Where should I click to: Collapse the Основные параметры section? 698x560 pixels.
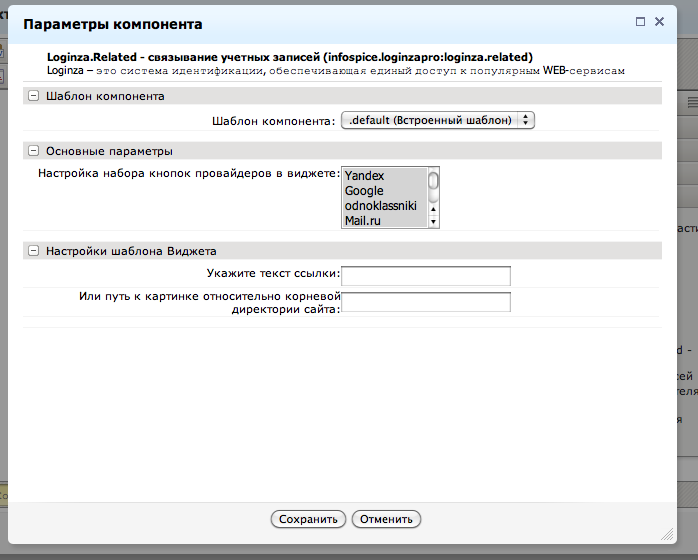[x=33, y=151]
